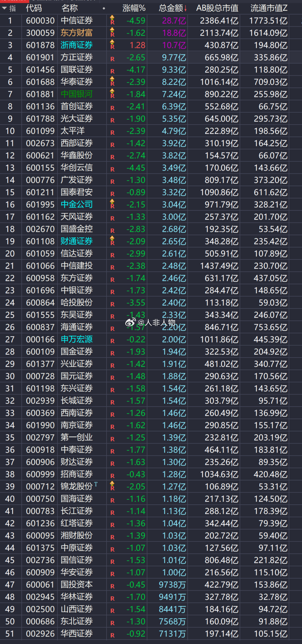The width and height of the screenshot is (302, 644).
Task: Select the R marker in 国泰君安 row
Action: click(112, 194)
